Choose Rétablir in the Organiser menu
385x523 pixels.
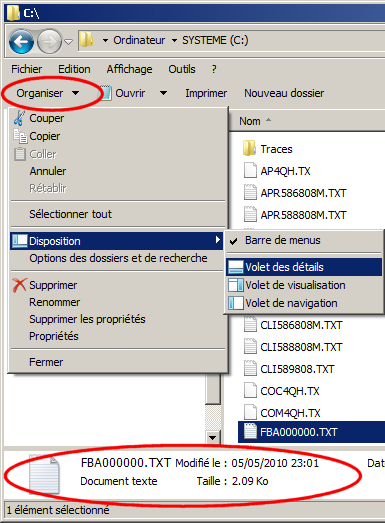48,188
